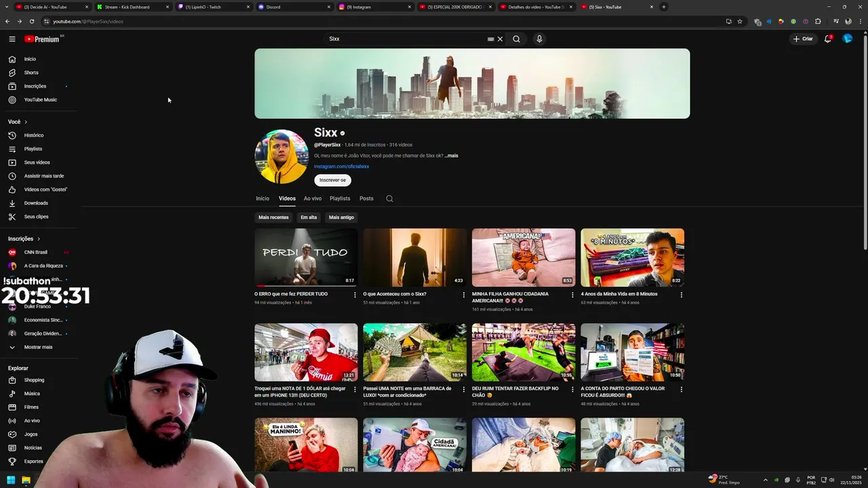Select Mais antigo filter chip
This screenshot has width=868, height=488.
point(341,218)
